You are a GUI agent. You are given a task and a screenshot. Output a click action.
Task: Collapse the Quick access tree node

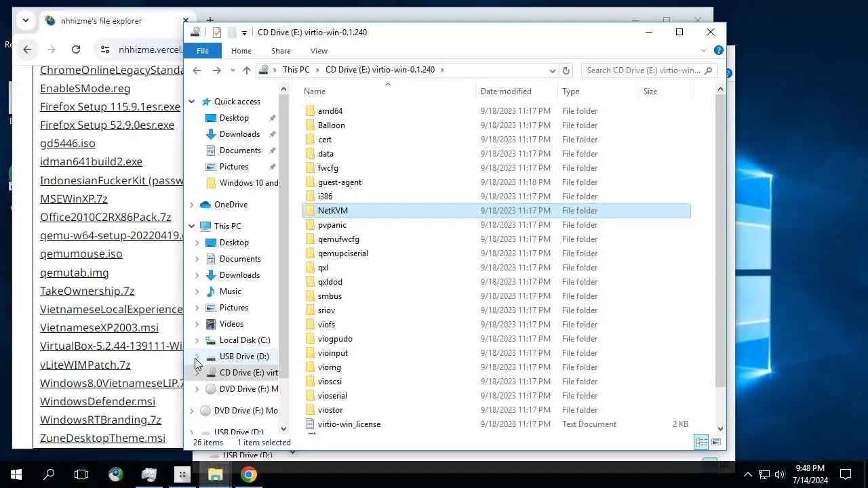(192, 102)
